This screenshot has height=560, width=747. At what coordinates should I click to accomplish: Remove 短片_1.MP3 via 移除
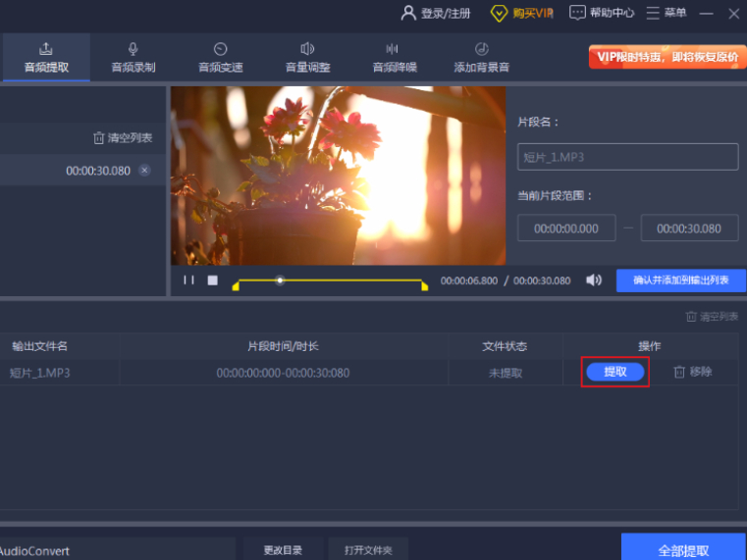click(693, 372)
